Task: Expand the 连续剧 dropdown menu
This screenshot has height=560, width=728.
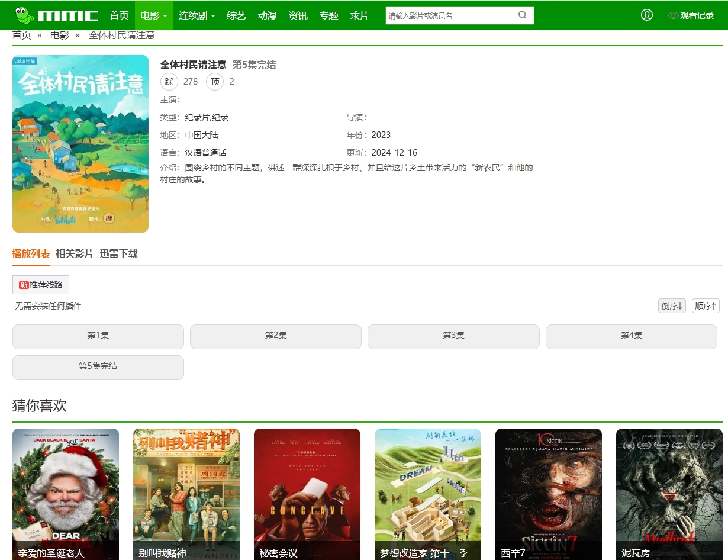Action: [x=197, y=15]
